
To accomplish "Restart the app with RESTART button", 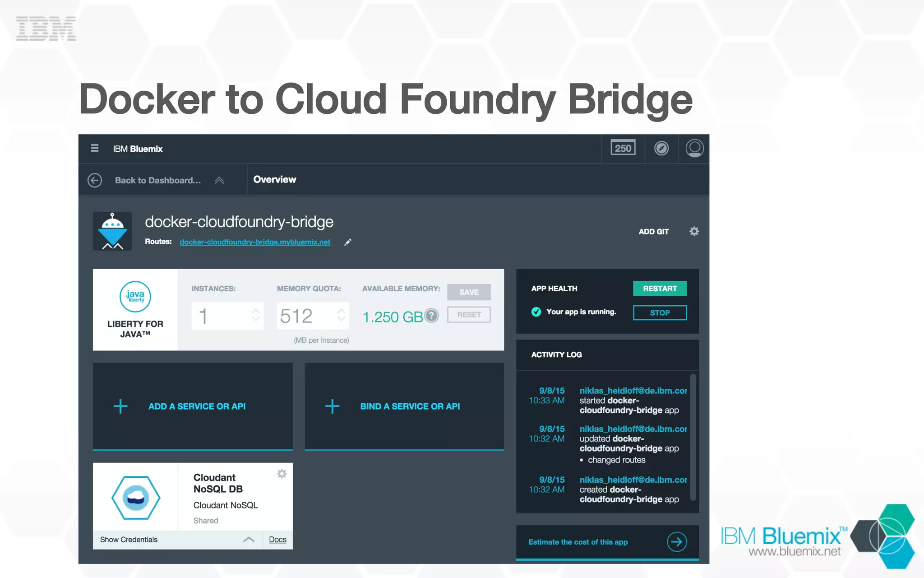I will (x=660, y=289).
